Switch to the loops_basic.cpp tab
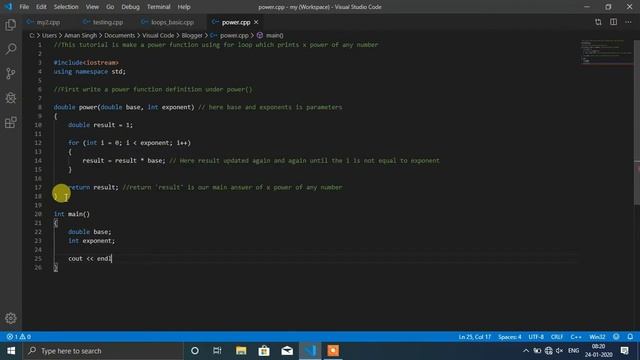Viewport: 640px width, 360px height. pos(171,22)
